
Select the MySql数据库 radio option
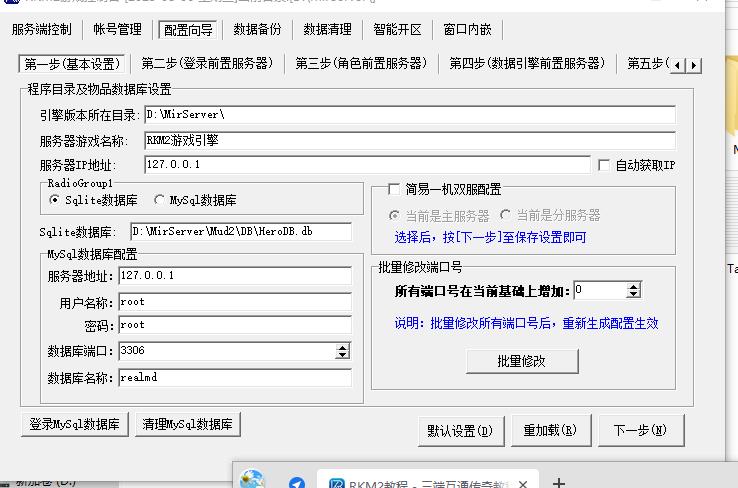(x=159, y=200)
